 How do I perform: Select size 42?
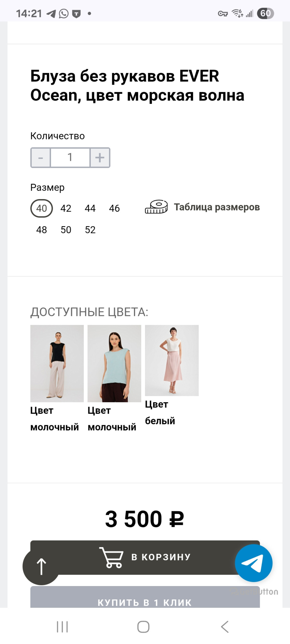click(66, 208)
